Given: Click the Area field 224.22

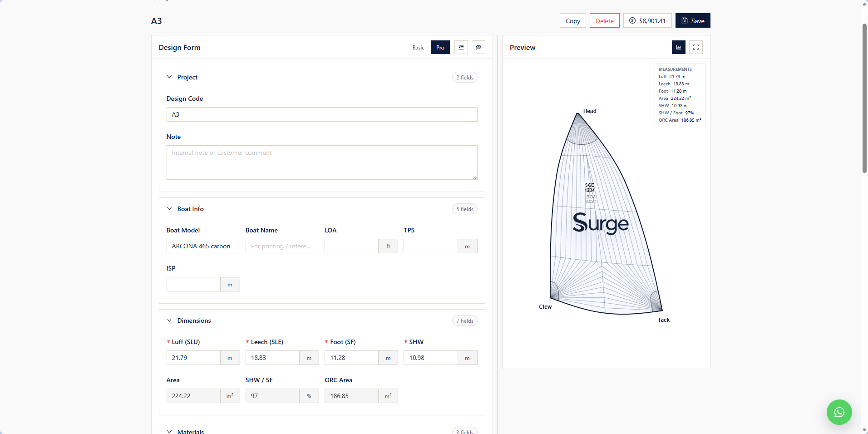Looking at the screenshot, I should [193, 396].
